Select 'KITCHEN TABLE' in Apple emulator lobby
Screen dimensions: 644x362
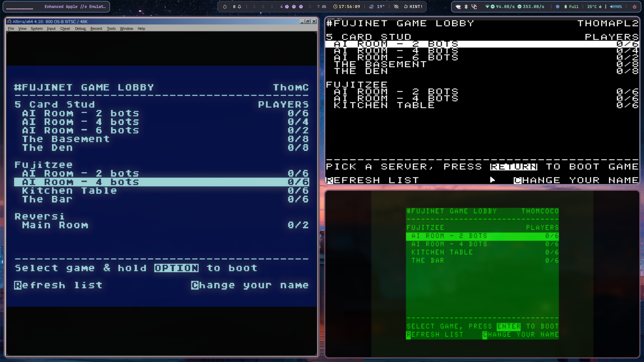[482, 105]
